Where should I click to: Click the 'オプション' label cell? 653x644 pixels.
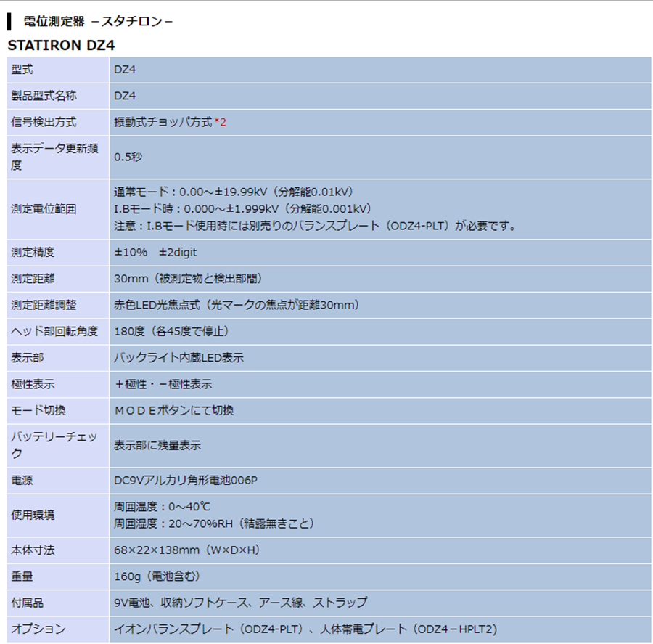click(58, 629)
